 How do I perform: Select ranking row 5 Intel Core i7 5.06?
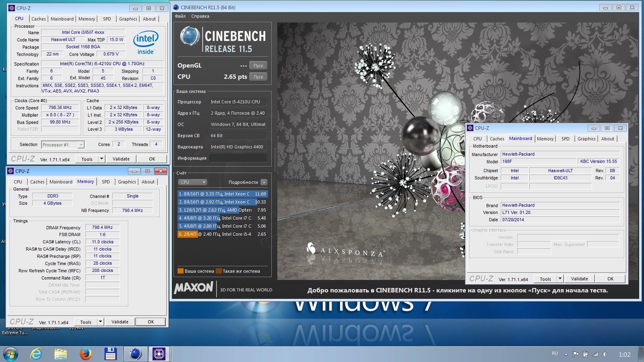tap(222, 226)
